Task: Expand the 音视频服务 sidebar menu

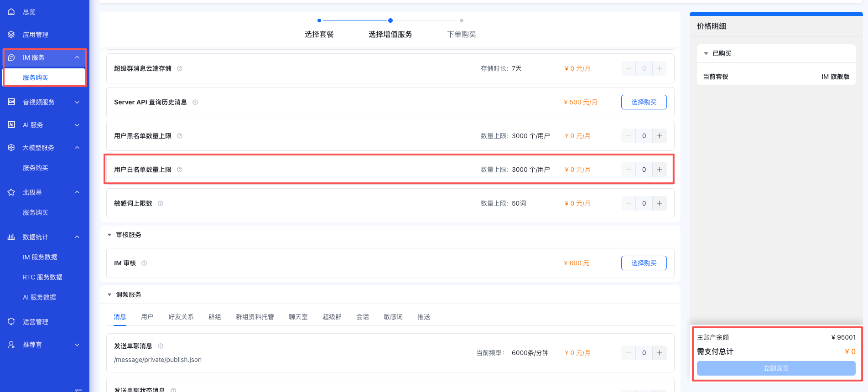Action: click(x=77, y=102)
